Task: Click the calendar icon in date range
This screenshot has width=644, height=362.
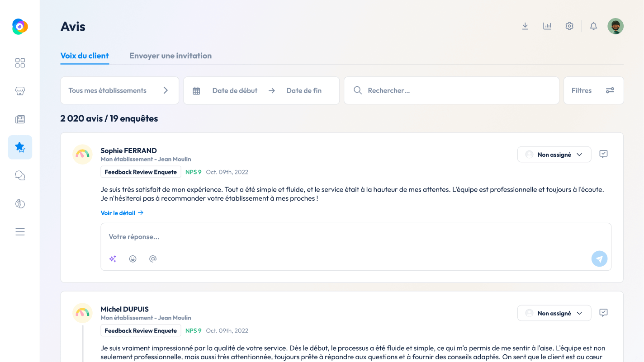Action: 196,91
